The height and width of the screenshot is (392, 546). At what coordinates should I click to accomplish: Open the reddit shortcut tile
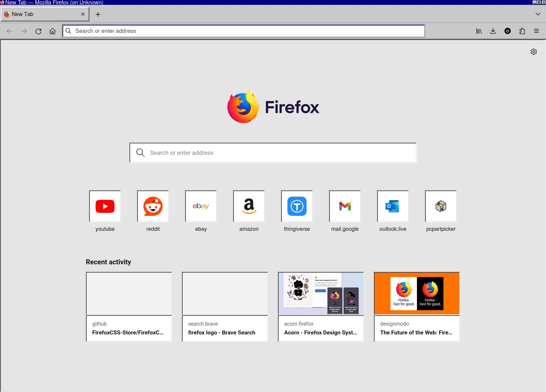point(153,206)
